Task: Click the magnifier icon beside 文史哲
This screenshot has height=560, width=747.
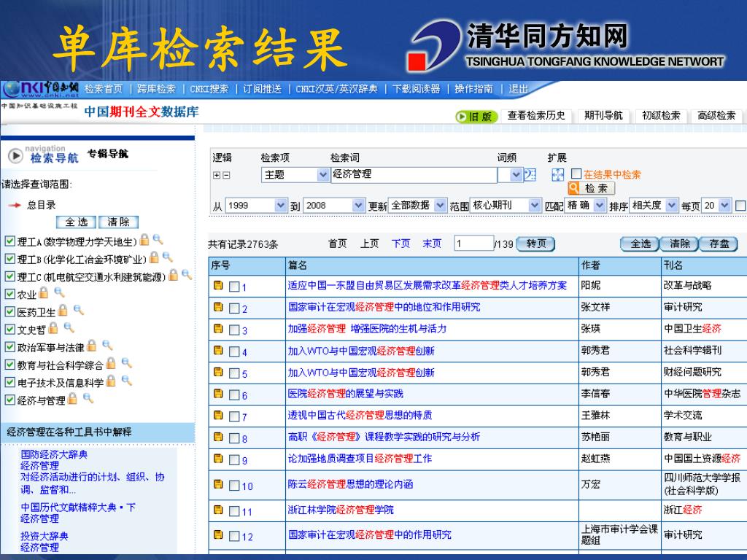Action: click(69, 327)
